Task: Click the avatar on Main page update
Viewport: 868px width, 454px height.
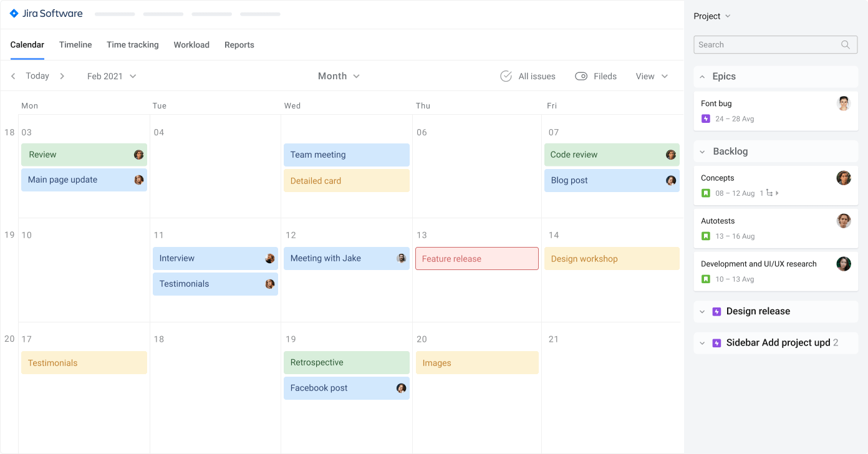Action: (x=138, y=180)
